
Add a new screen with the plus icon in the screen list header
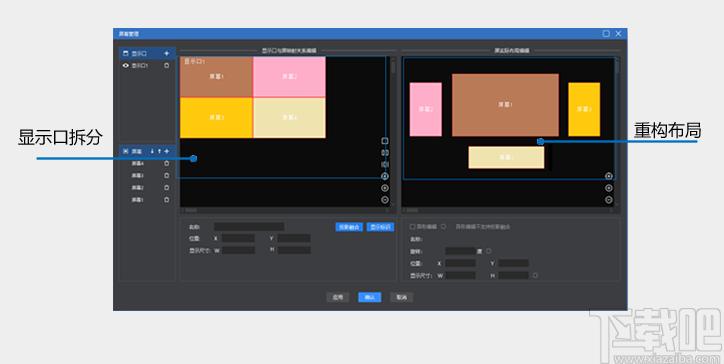167,151
